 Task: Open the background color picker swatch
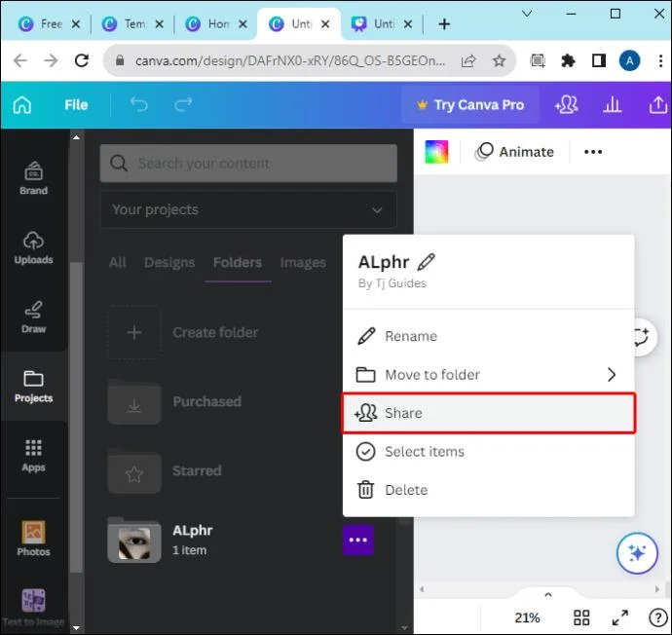(x=436, y=152)
